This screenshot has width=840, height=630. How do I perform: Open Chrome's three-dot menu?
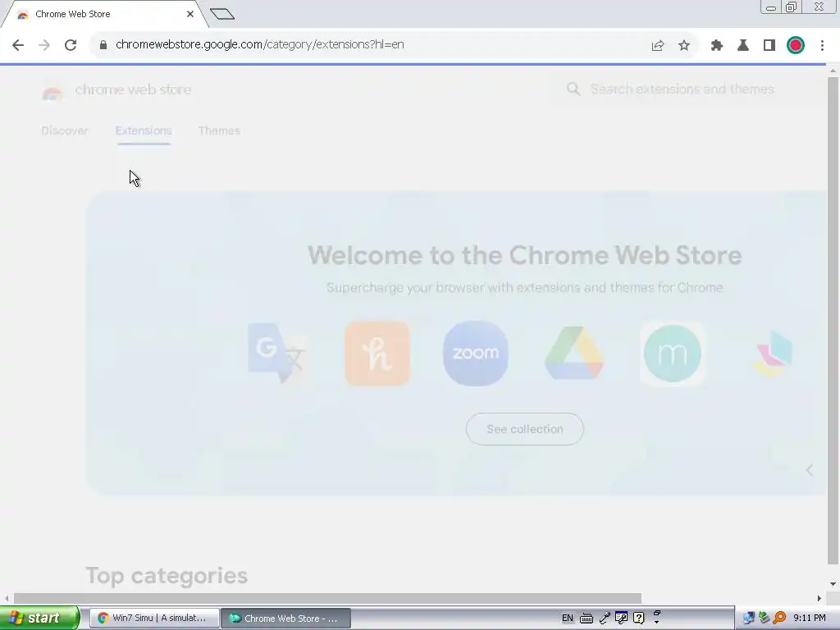[822, 45]
